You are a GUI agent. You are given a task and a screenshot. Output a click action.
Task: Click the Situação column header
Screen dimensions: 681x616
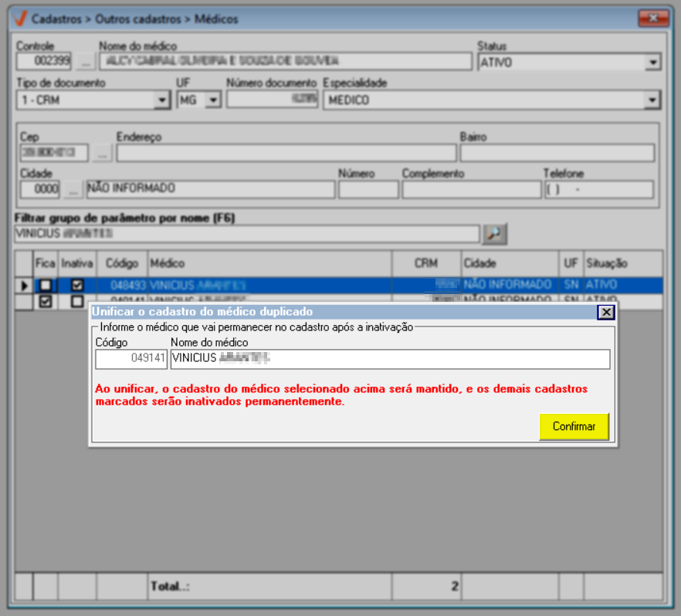[x=623, y=263]
